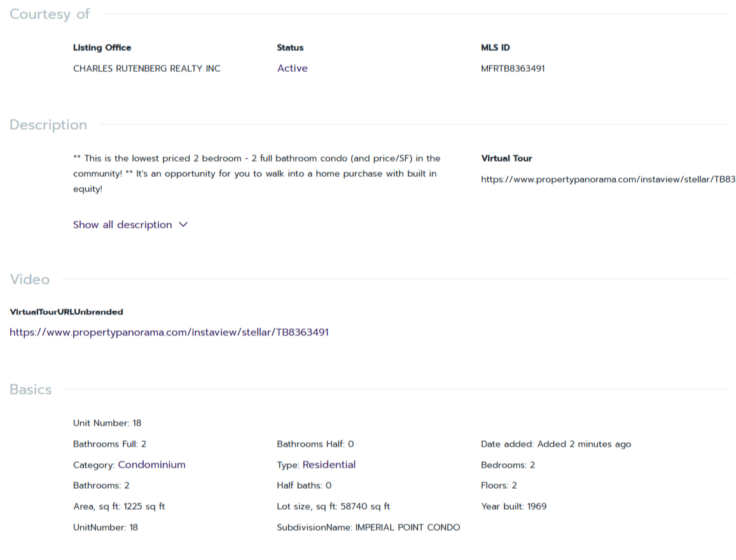
Task: Open the VirtualTourURLUnbranded propertypanorama link
Action: click(x=169, y=332)
